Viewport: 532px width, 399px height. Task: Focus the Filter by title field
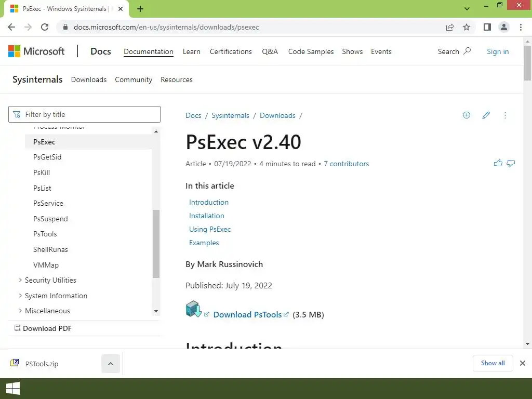[x=84, y=114]
